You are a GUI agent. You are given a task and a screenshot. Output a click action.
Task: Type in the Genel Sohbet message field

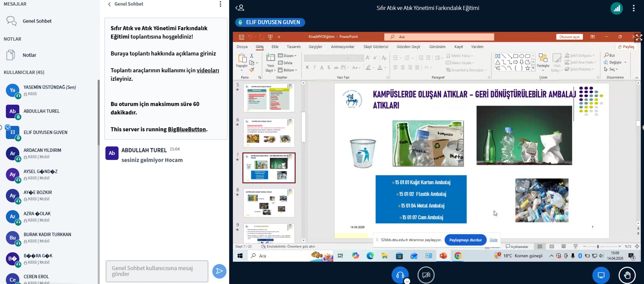157,271
